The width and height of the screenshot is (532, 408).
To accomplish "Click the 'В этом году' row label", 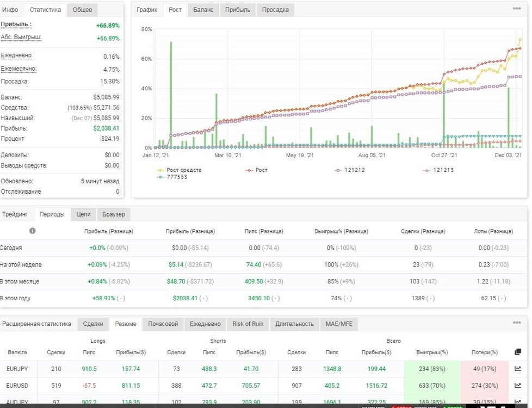I will tap(15, 298).
